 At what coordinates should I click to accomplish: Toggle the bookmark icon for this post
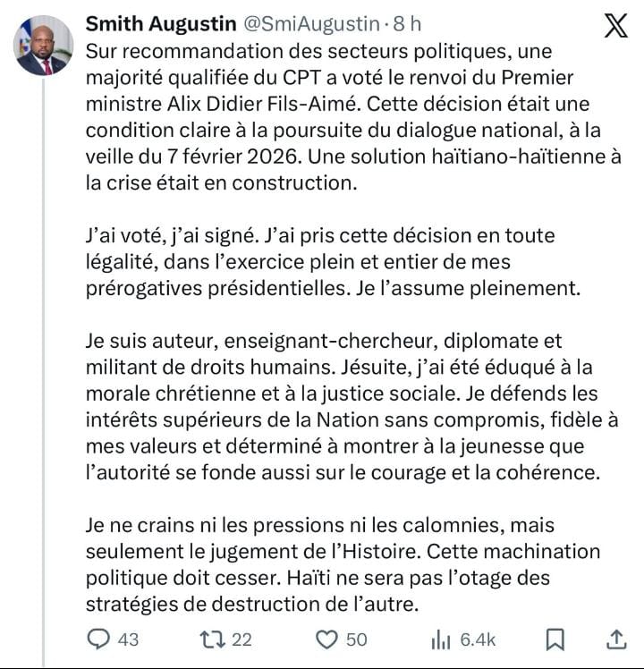[x=555, y=639]
